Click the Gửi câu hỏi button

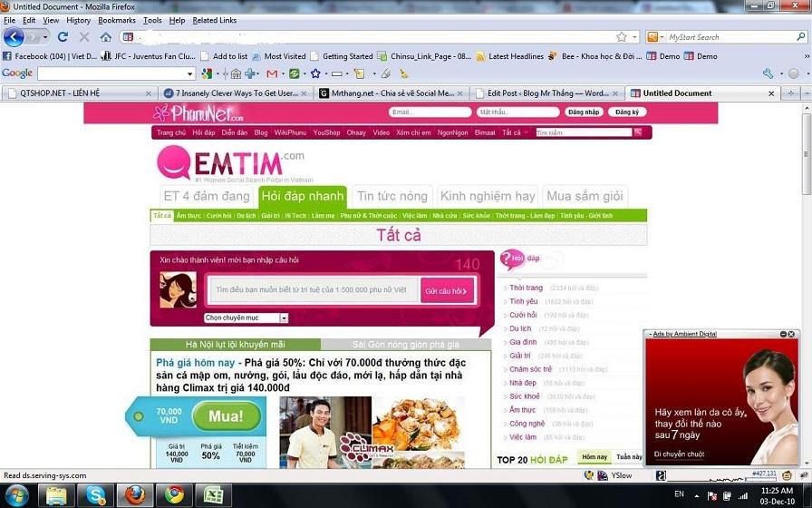[x=447, y=291]
